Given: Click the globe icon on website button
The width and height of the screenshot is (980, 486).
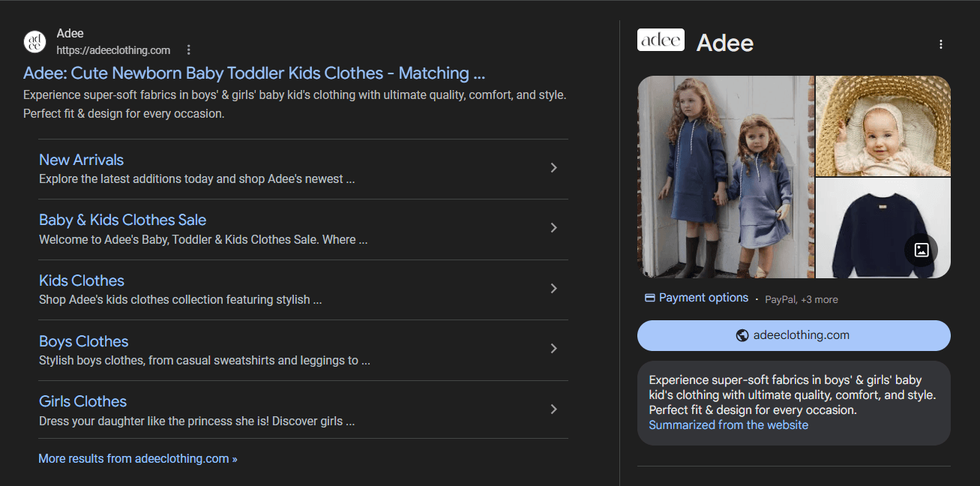Looking at the screenshot, I should pos(742,335).
